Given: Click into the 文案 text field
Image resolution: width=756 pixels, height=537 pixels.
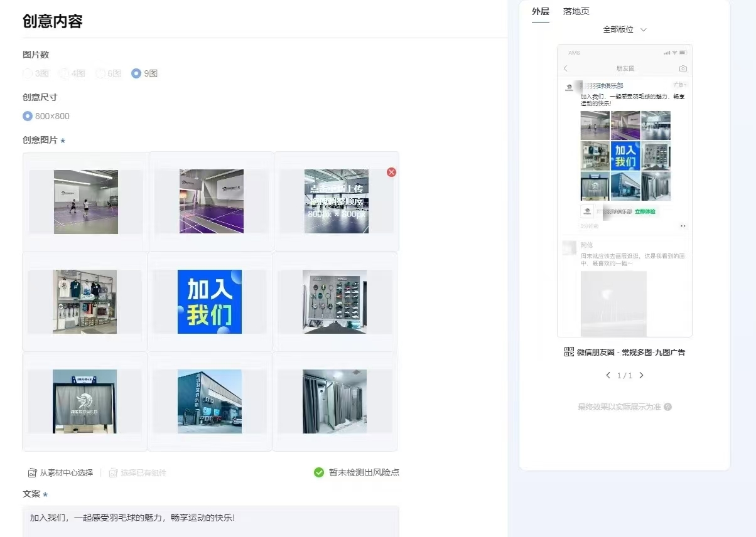Looking at the screenshot, I should click(210, 521).
